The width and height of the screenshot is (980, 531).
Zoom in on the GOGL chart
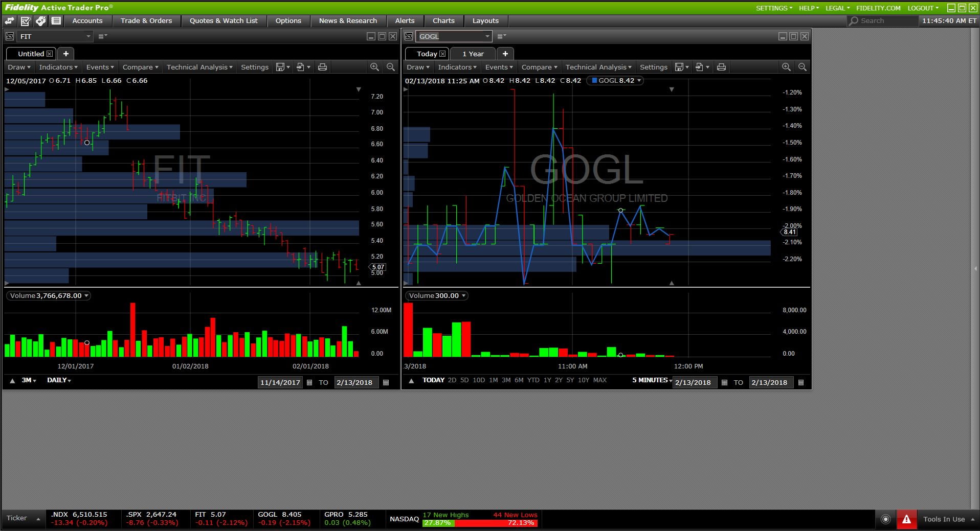point(786,67)
